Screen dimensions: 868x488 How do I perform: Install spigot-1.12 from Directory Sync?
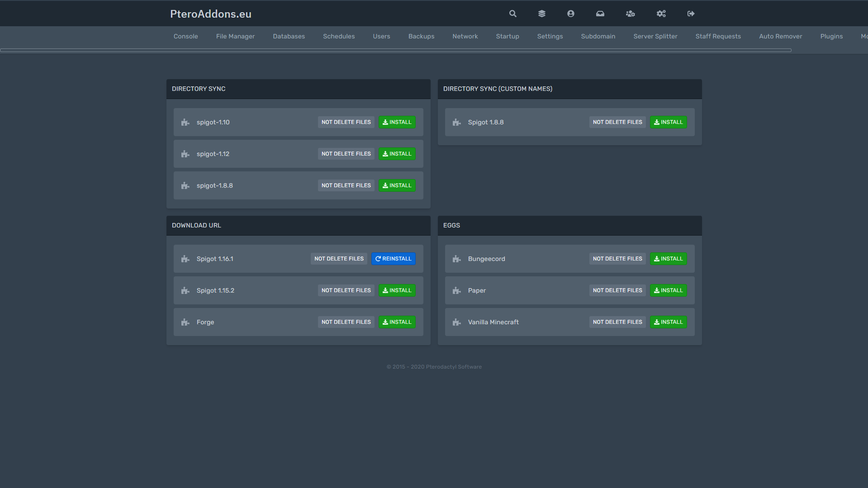tap(397, 154)
